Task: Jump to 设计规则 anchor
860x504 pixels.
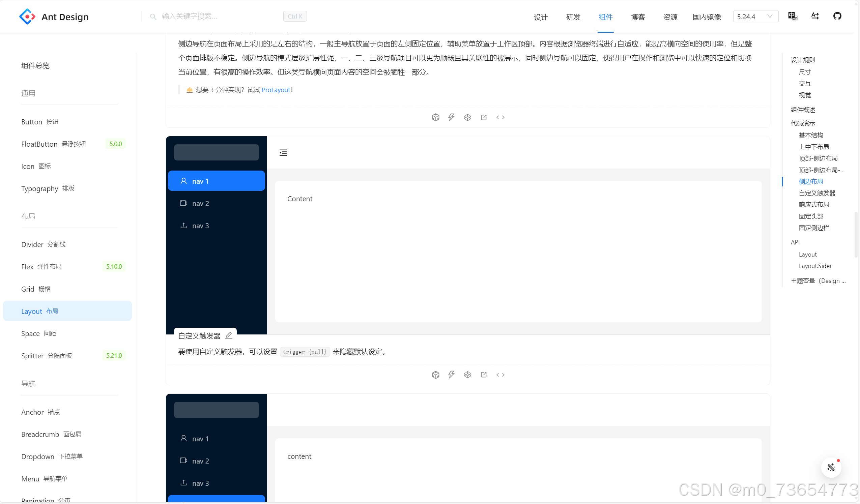Action: tap(803, 60)
